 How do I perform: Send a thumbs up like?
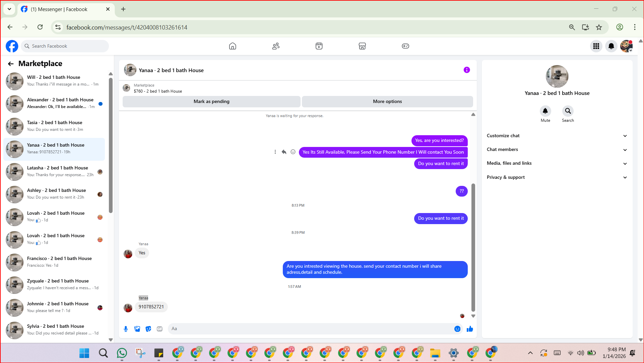pyautogui.click(x=470, y=329)
